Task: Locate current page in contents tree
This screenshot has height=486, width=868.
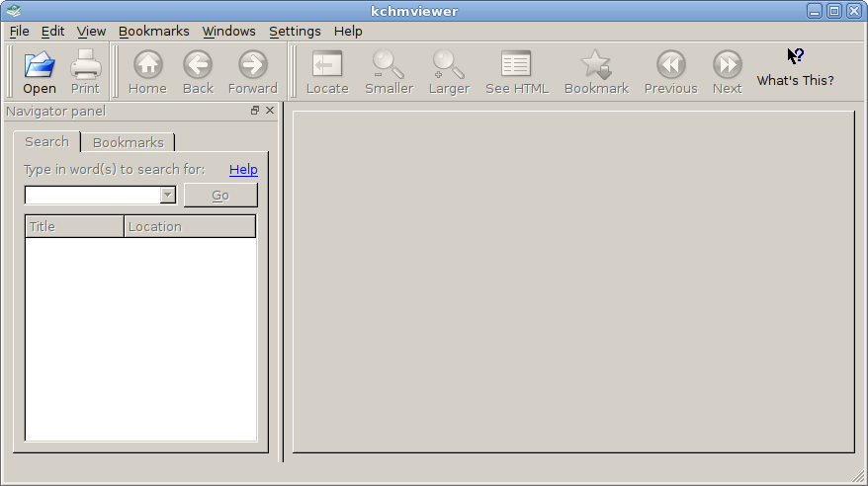Action: coord(327,72)
